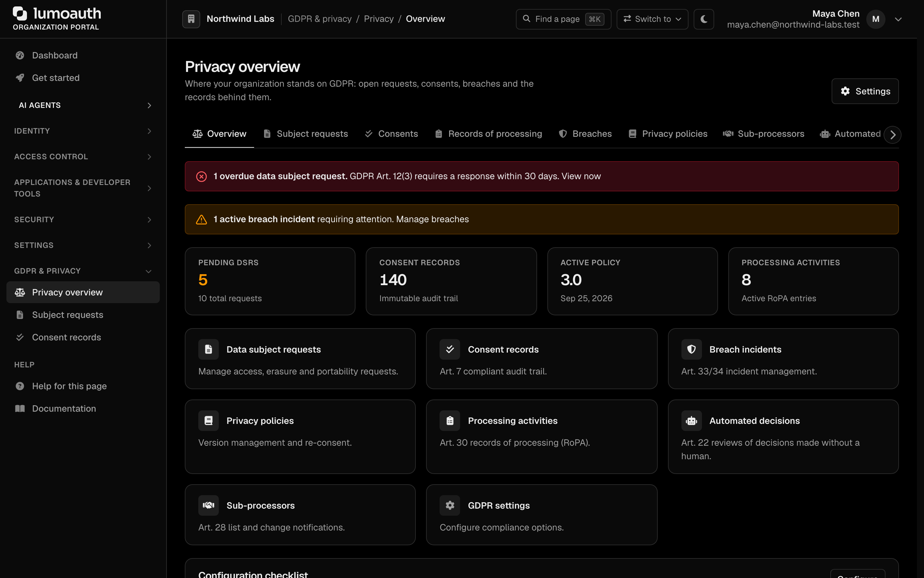Open the user account menu chevron
The image size is (924, 578).
point(898,19)
